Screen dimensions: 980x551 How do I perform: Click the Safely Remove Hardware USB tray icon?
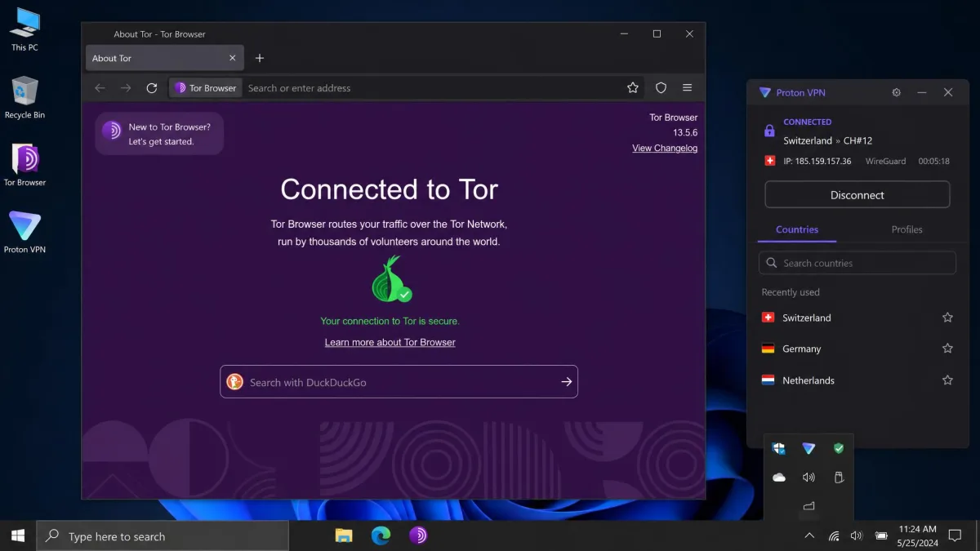[838, 478]
